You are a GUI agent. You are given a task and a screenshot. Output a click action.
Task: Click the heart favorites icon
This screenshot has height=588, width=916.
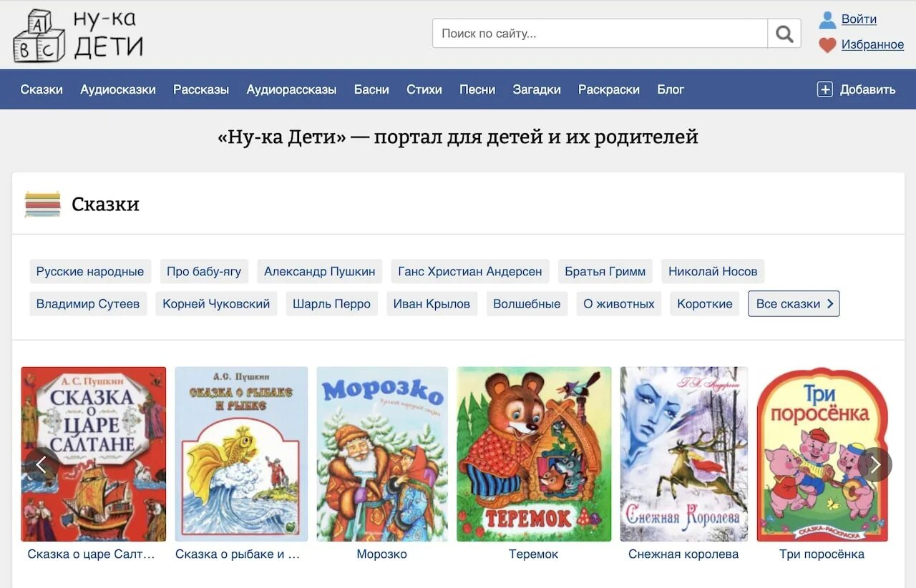click(827, 45)
